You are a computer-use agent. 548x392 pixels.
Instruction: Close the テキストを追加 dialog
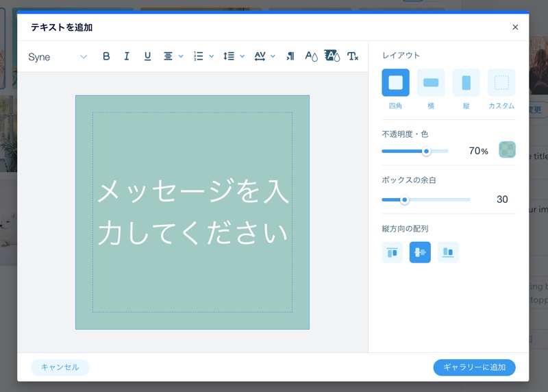click(x=515, y=27)
